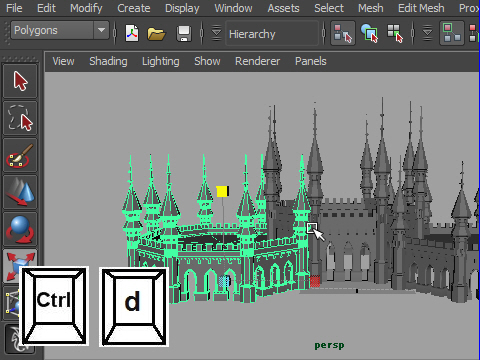Open the Mesh menu
Viewport: 480px width, 360px height.
(371, 8)
